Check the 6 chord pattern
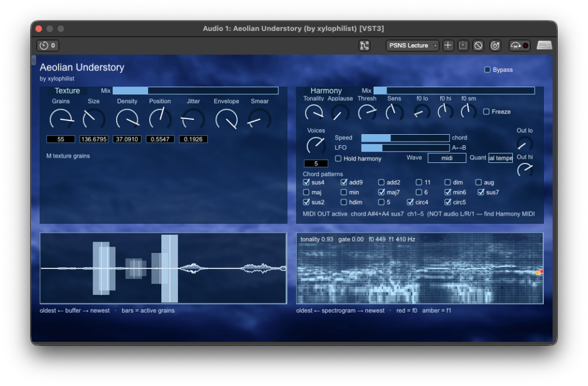588x386 pixels. pyautogui.click(x=419, y=193)
